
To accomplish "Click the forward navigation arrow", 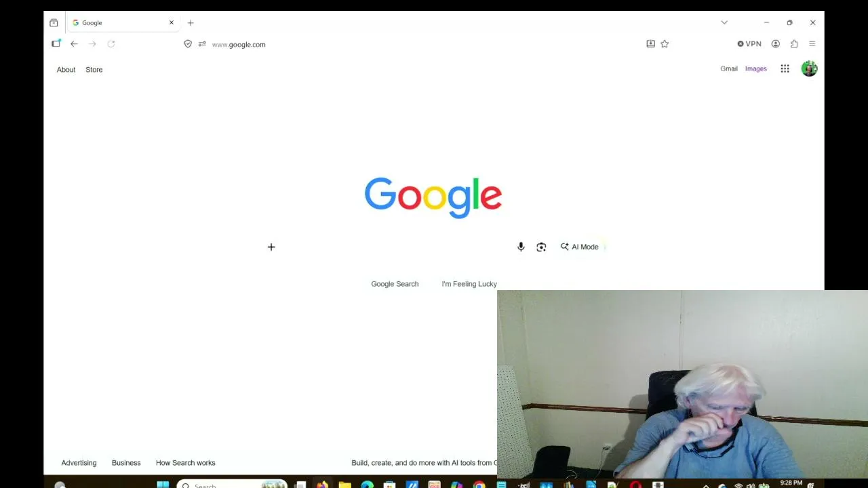I will click(92, 44).
